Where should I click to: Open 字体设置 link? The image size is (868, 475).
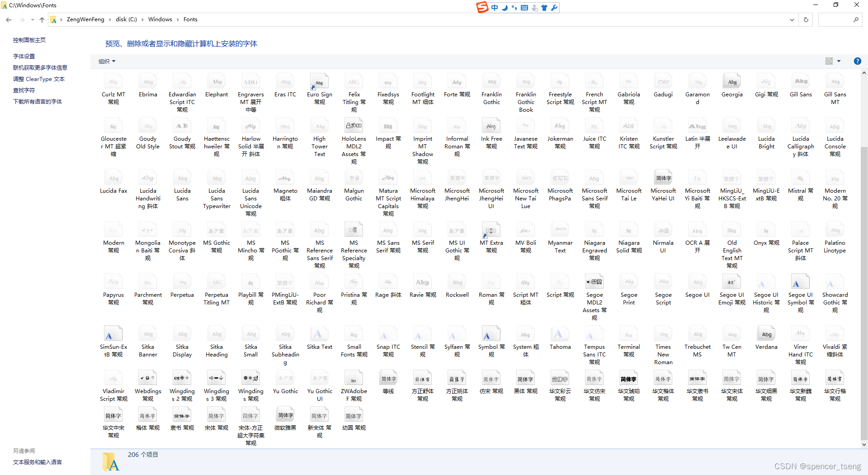[24, 56]
